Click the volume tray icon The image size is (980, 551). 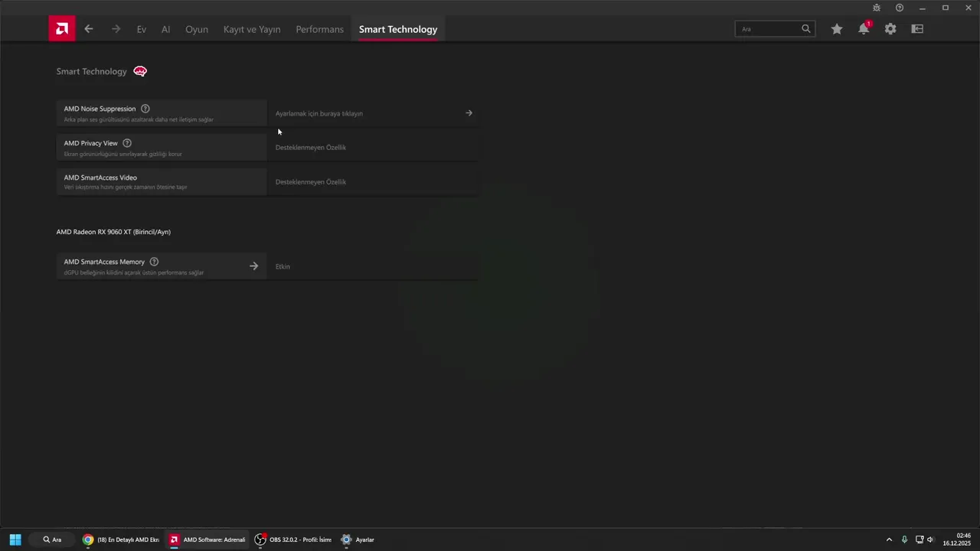(x=930, y=540)
